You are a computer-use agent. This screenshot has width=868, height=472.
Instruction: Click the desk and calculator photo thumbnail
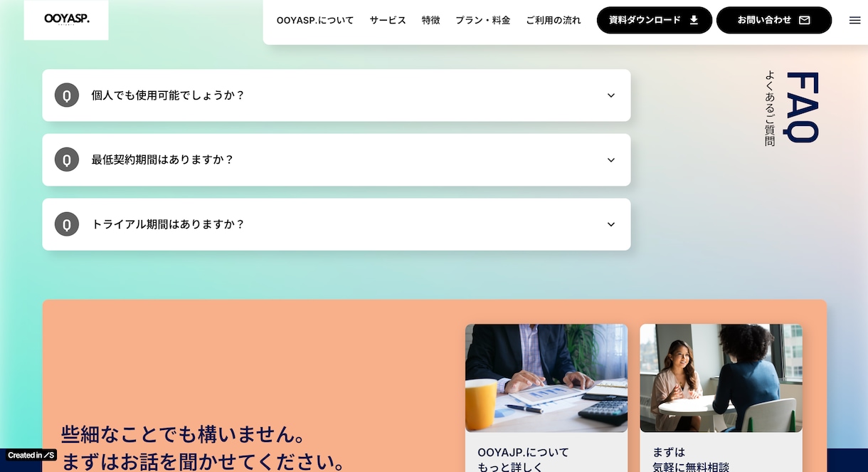point(546,378)
